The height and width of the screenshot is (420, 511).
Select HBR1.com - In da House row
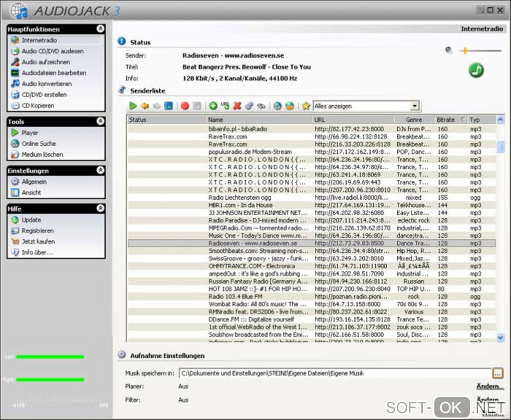point(312,205)
